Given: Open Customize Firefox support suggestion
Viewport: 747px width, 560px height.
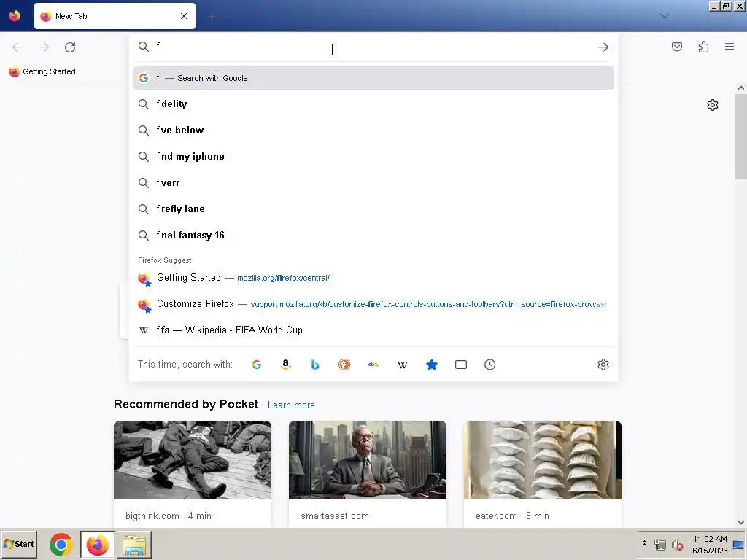Looking at the screenshot, I should pos(373,304).
